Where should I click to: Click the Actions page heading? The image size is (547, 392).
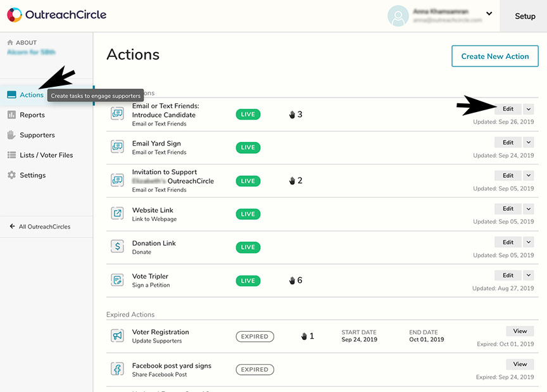[133, 54]
